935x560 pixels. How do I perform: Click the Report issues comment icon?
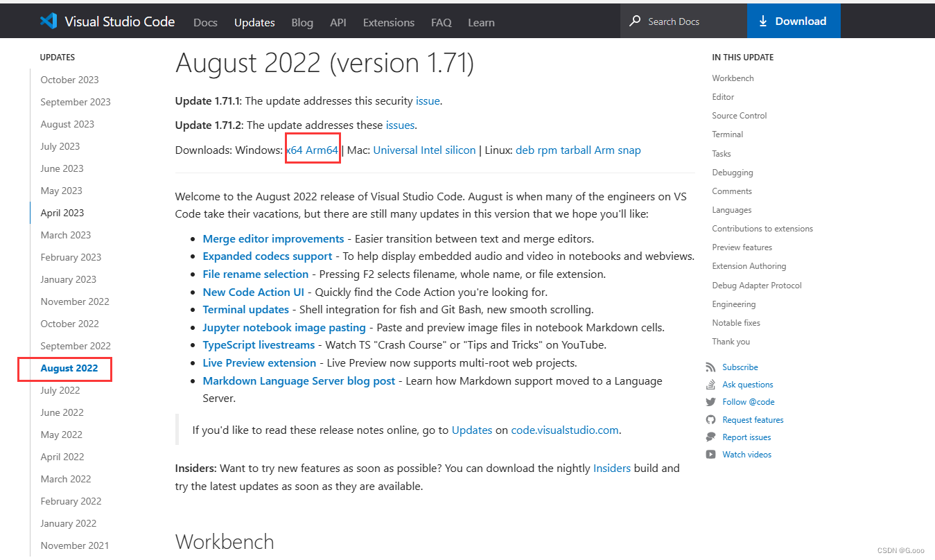pos(710,437)
